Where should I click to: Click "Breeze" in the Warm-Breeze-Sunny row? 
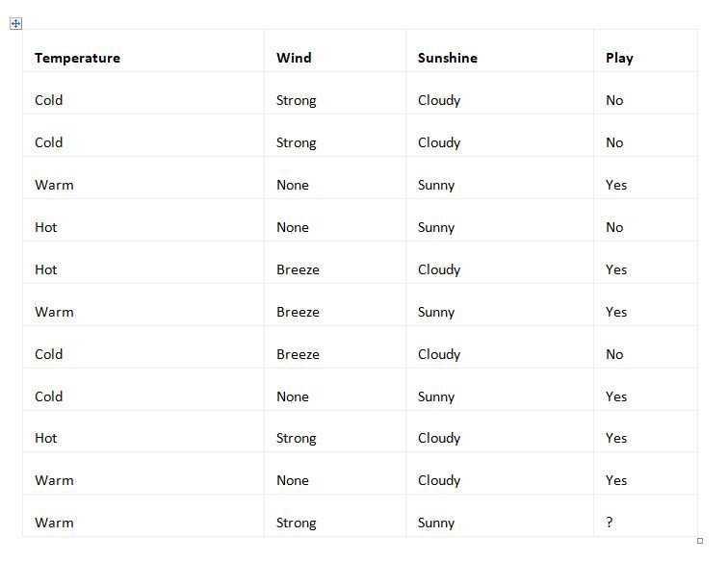(x=298, y=312)
